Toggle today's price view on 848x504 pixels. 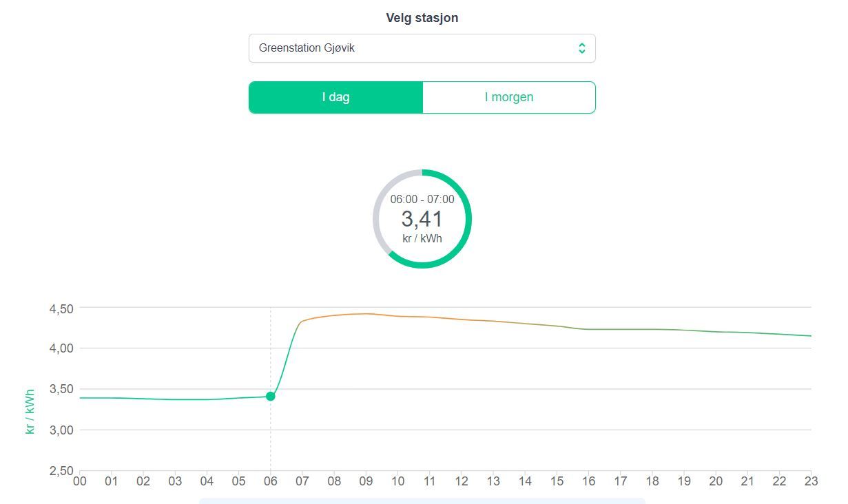click(x=335, y=97)
